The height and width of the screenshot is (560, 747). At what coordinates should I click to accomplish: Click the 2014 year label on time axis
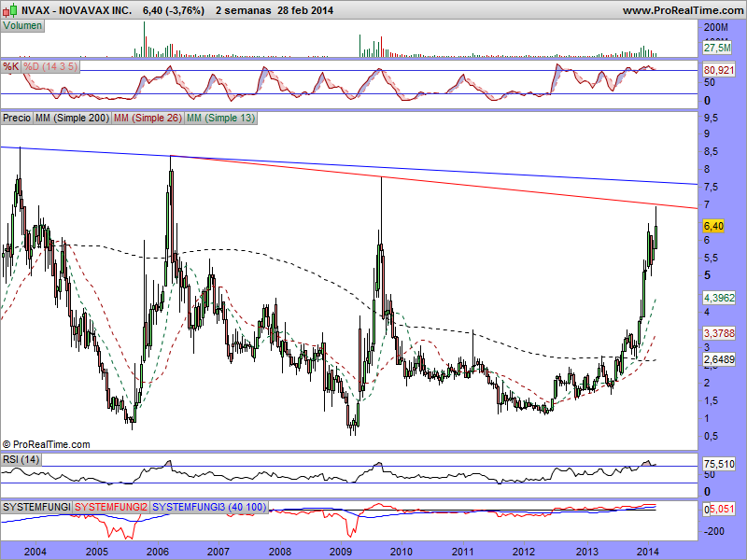[647, 552]
